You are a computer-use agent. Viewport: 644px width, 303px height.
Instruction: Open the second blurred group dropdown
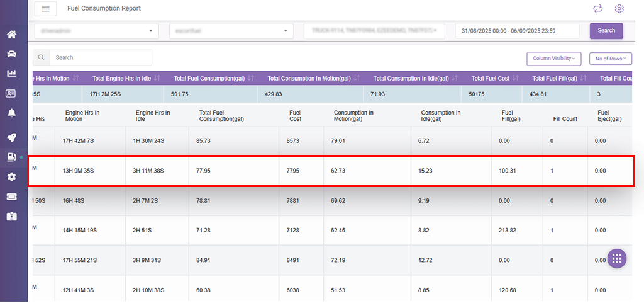tap(231, 31)
